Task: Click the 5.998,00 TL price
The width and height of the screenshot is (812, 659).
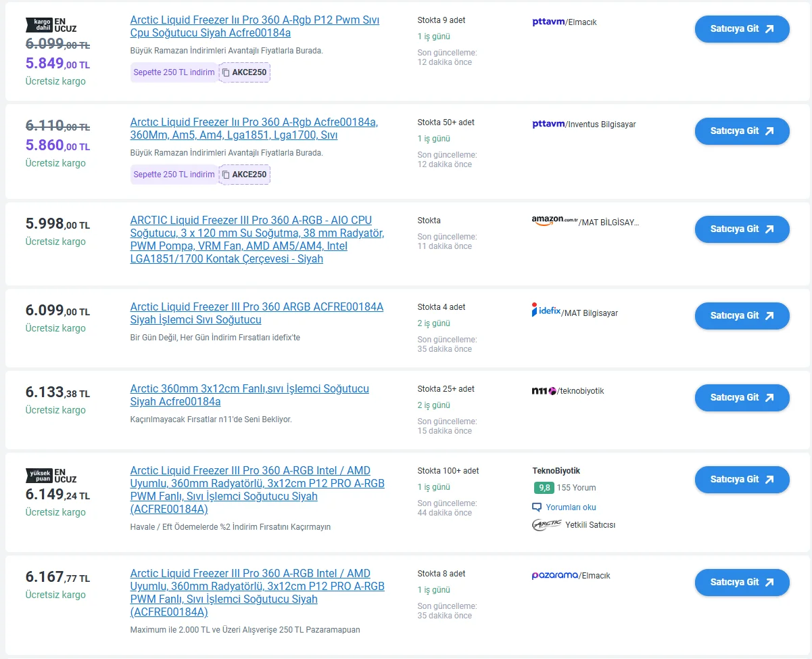Action: [57, 224]
